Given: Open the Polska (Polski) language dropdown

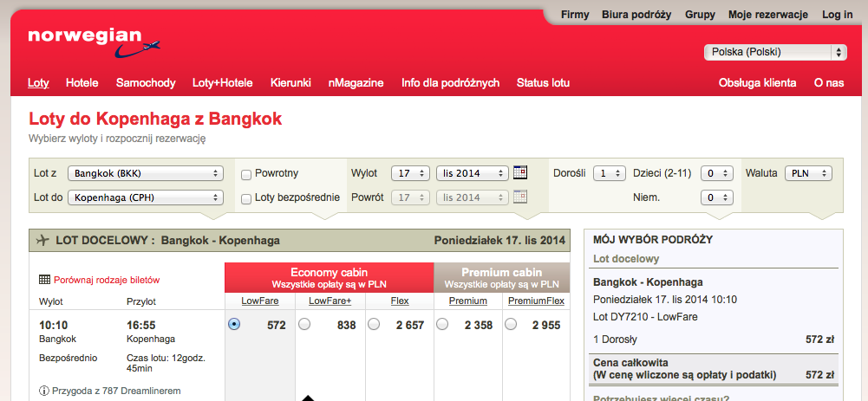Looking at the screenshot, I should 775,53.
